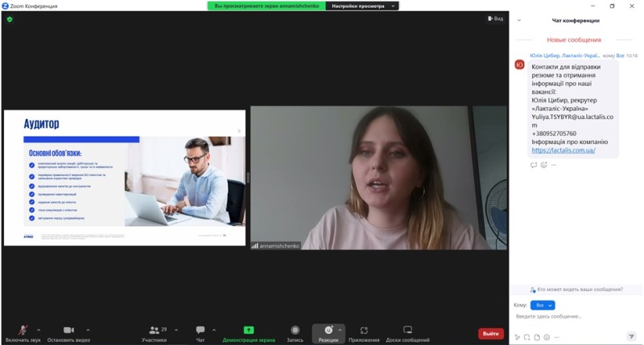Restore down the Zoom window
The image size is (644, 345).
point(612,6)
